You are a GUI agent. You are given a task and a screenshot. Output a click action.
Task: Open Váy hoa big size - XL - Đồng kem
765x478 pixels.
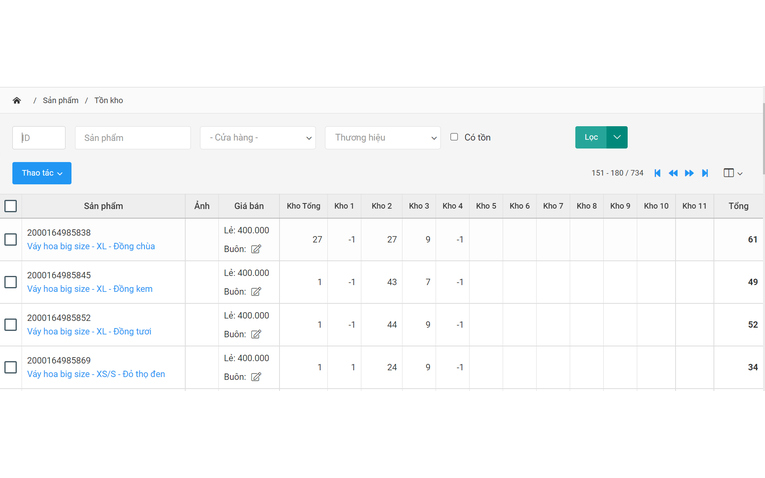point(90,289)
